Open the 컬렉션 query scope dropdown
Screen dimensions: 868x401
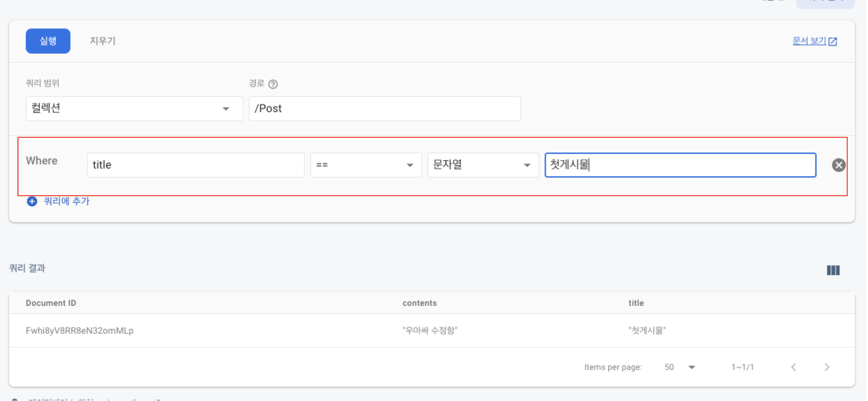click(x=134, y=109)
